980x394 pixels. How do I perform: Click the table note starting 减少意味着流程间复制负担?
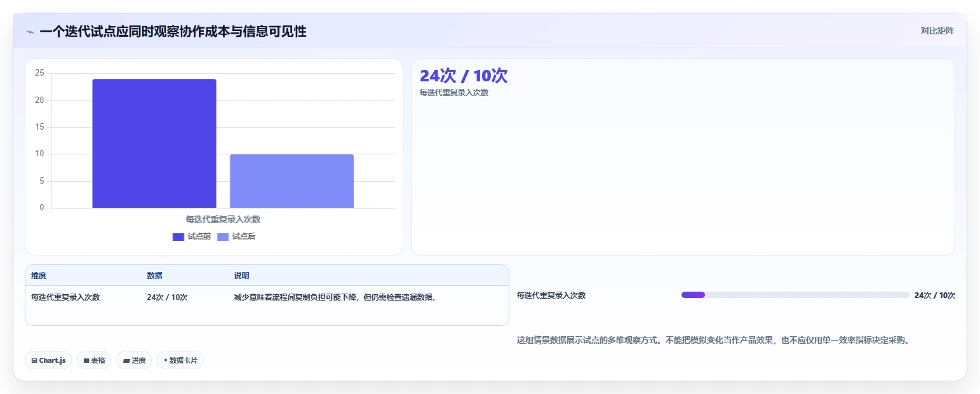335,297
